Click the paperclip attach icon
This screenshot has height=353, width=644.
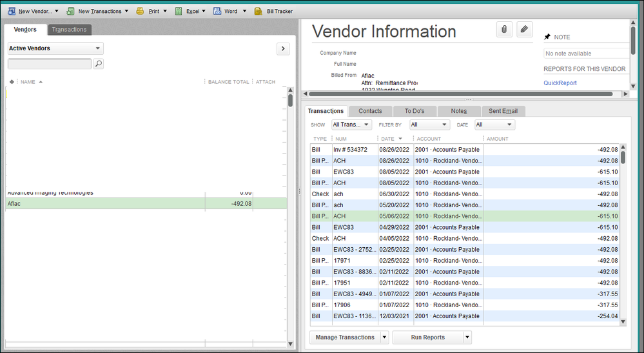pos(504,30)
